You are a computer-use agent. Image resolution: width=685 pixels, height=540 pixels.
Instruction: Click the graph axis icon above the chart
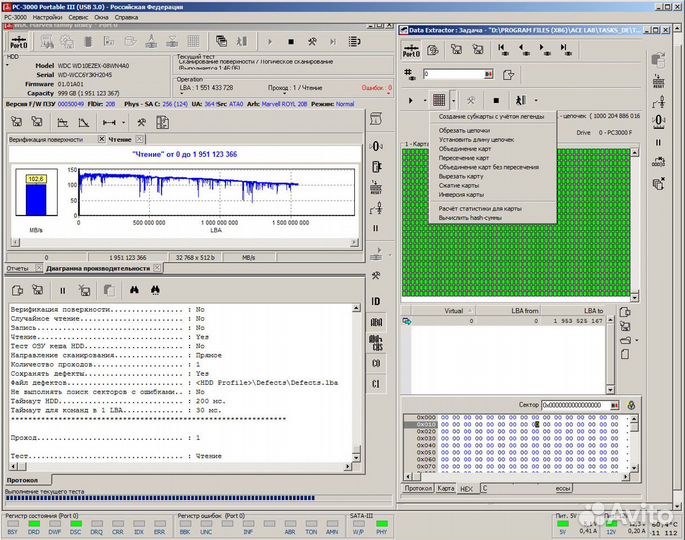coord(62,122)
